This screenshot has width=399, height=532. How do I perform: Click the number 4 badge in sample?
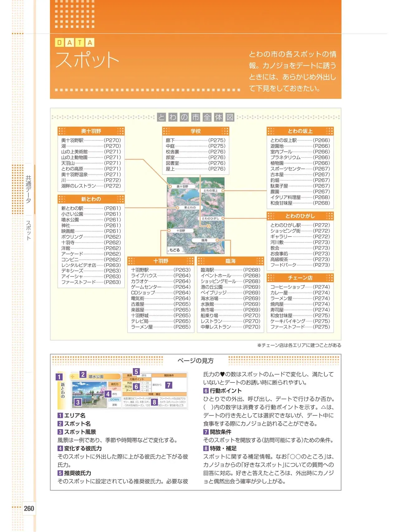coord(108,394)
